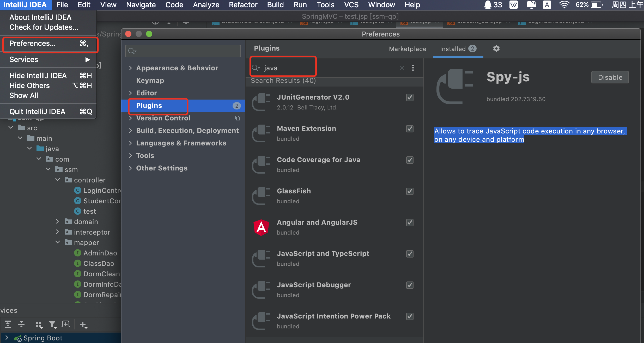Click the Services expand all icon
Screen dimensions: 644x343
coord(8,324)
